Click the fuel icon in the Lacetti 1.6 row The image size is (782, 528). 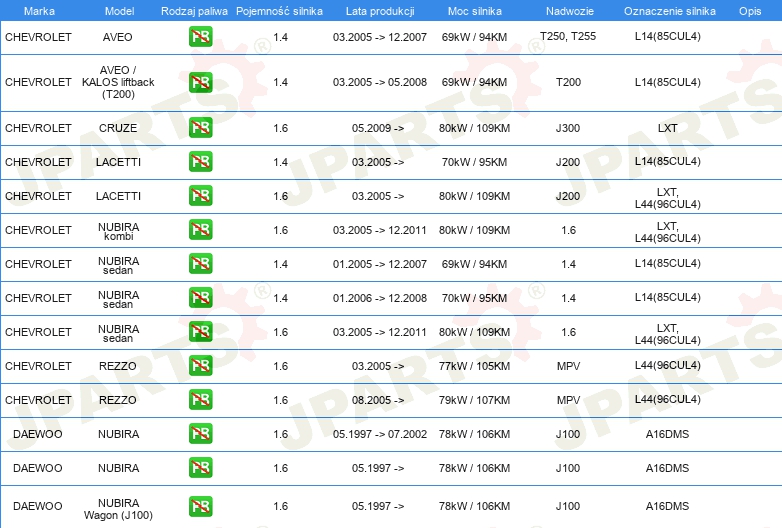click(200, 195)
